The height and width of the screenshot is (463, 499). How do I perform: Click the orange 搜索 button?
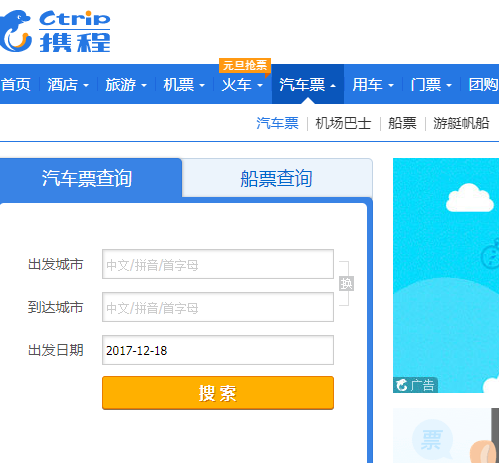pyautogui.click(x=218, y=393)
